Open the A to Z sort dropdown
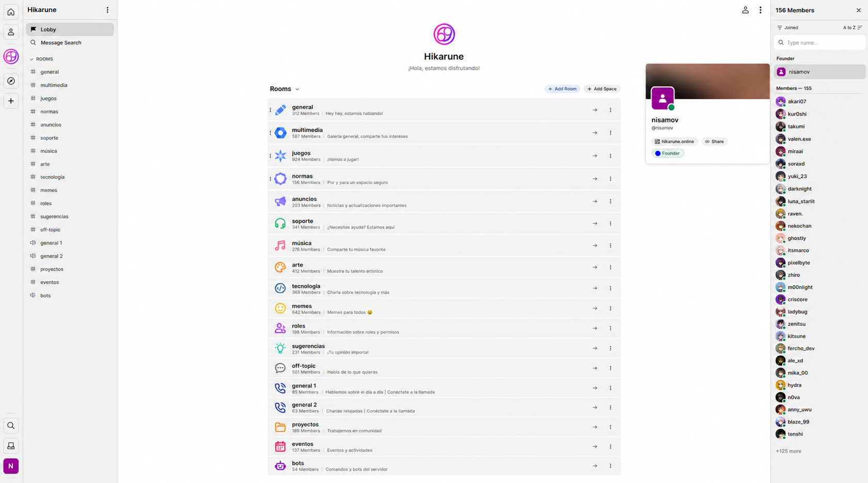 (853, 28)
